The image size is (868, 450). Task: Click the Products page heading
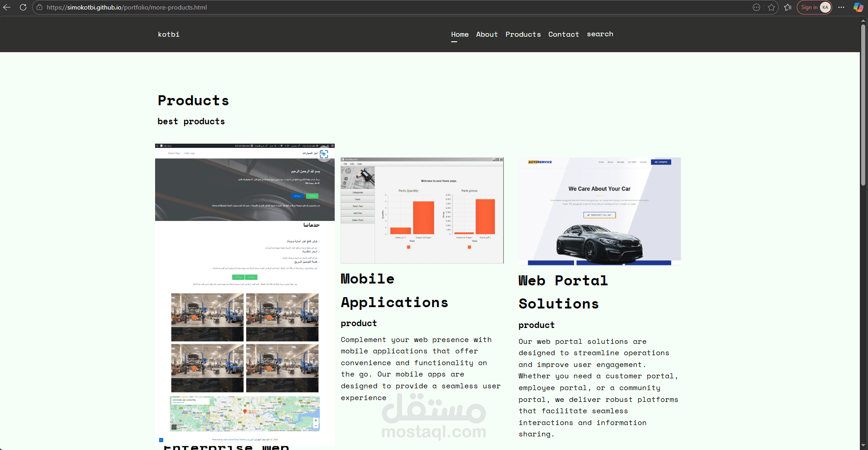tap(193, 100)
